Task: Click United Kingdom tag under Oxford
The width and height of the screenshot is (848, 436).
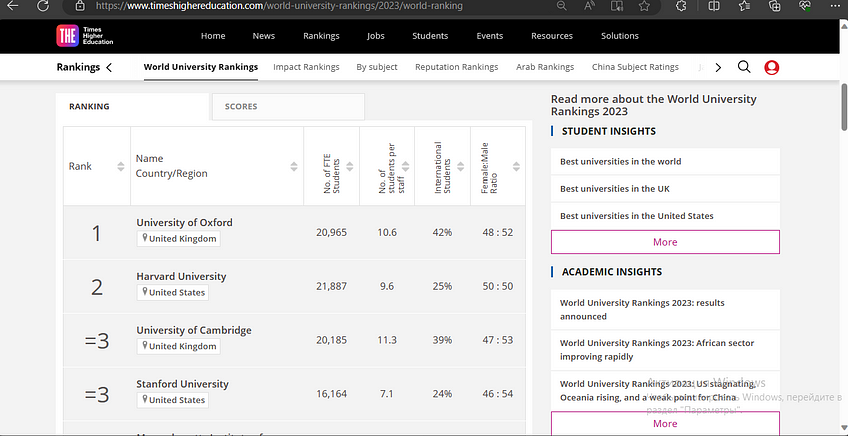Action: (178, 239)
